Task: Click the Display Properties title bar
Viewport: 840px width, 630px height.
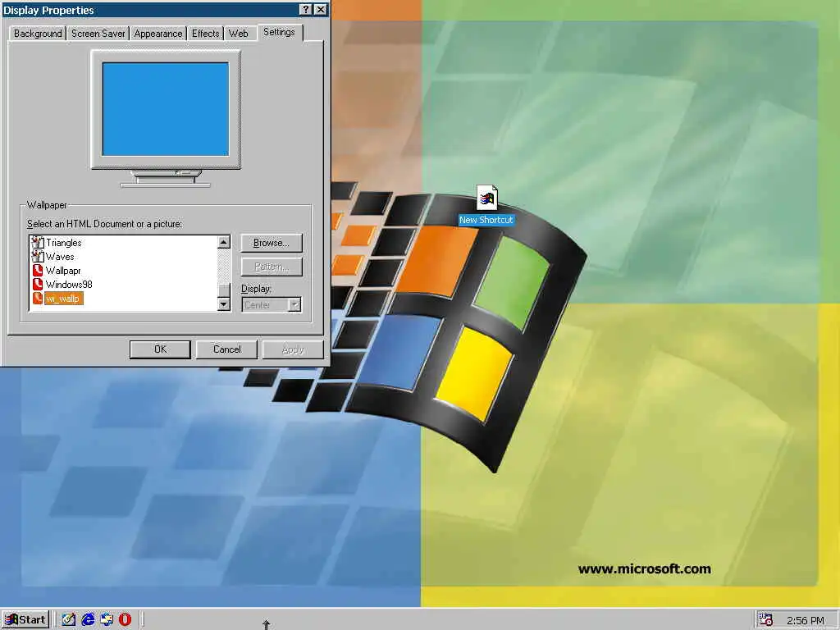Action: (150, 10)
